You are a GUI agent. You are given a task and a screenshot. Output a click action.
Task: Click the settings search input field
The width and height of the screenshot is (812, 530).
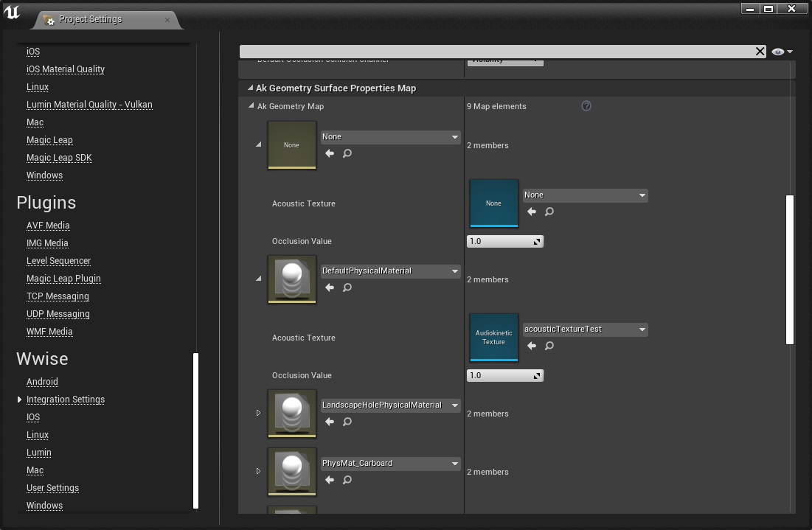(x=496, y=52)
